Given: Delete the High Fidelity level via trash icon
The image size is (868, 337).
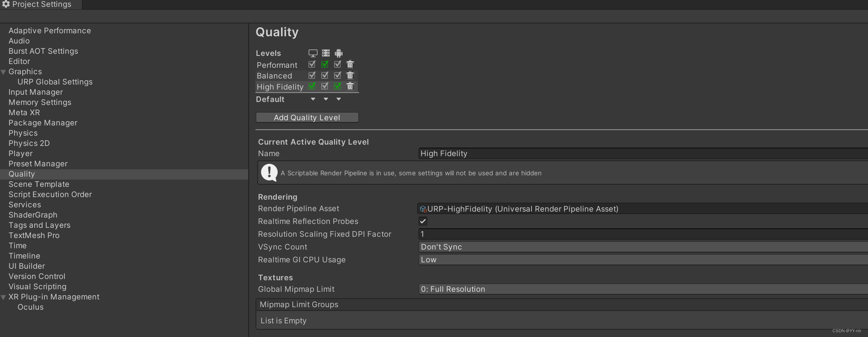Looking at the screenshot, I should point(350,86).
